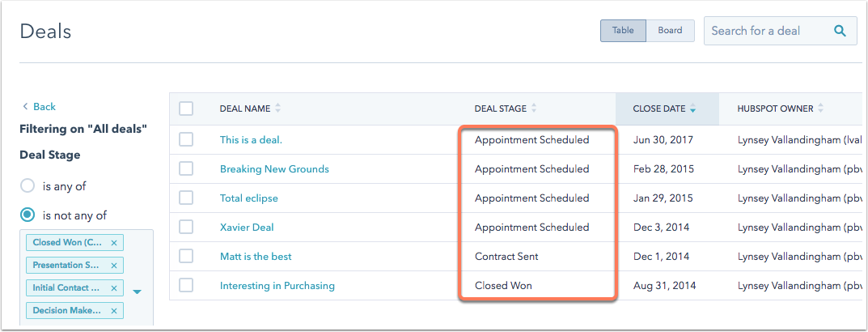Switch to the Board view tab

coord(670,31)
